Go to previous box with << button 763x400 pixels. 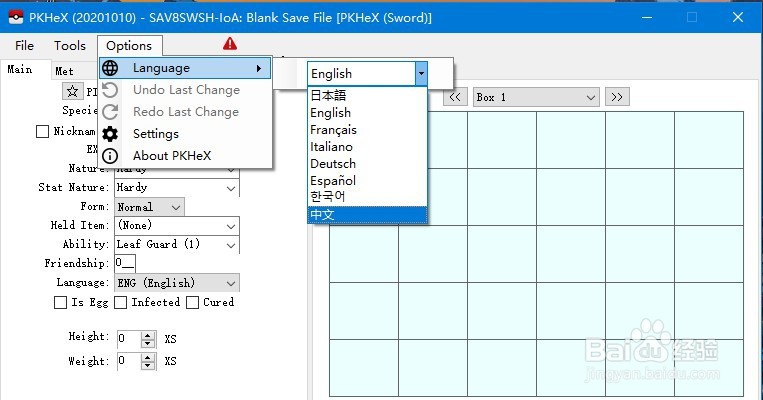[x=455, y=97]
